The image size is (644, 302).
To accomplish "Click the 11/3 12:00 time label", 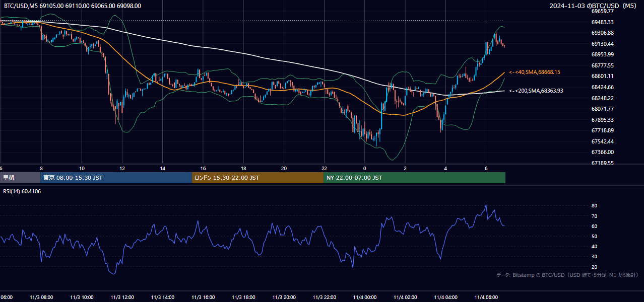I will 122,297.
